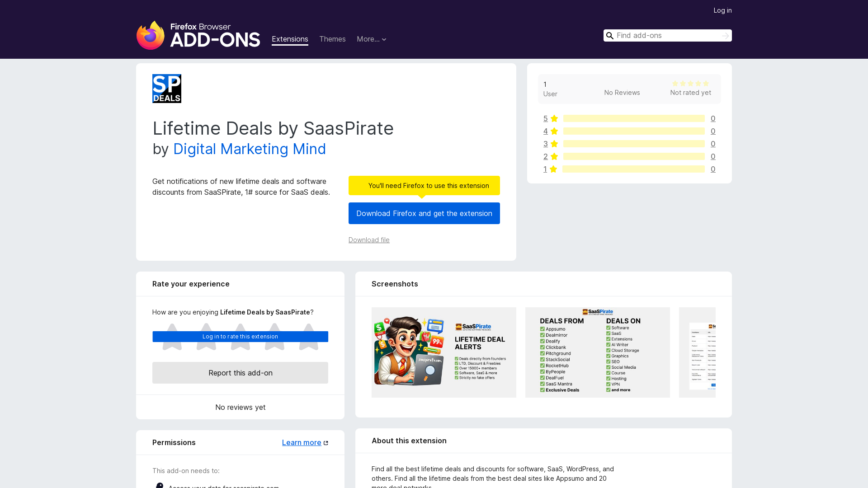Click the No Reviews text
This screenshot has width=868, height=488.
622,93
